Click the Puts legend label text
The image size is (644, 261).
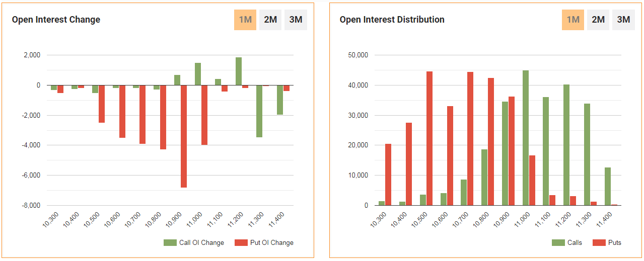614,243
